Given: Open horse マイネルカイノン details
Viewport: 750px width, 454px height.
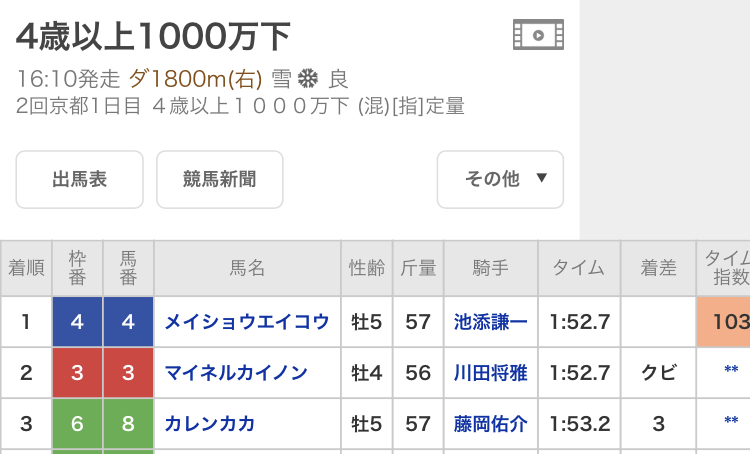Looking at the screenshot, I should tap(236, 373).
